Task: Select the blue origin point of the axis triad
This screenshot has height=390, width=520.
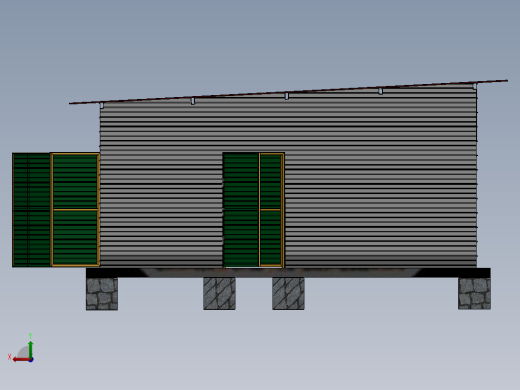Action: coord(31,360)
